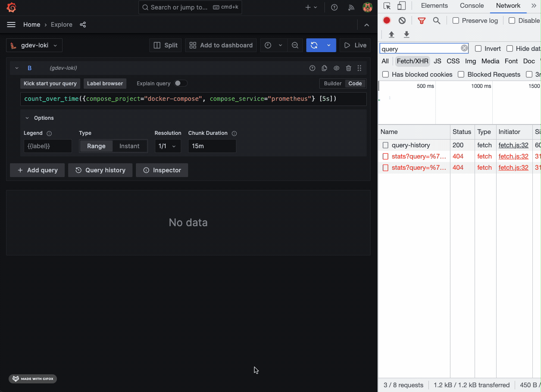The image size is (541, 392).
Task: Open the Label browser
Action: 105,83
